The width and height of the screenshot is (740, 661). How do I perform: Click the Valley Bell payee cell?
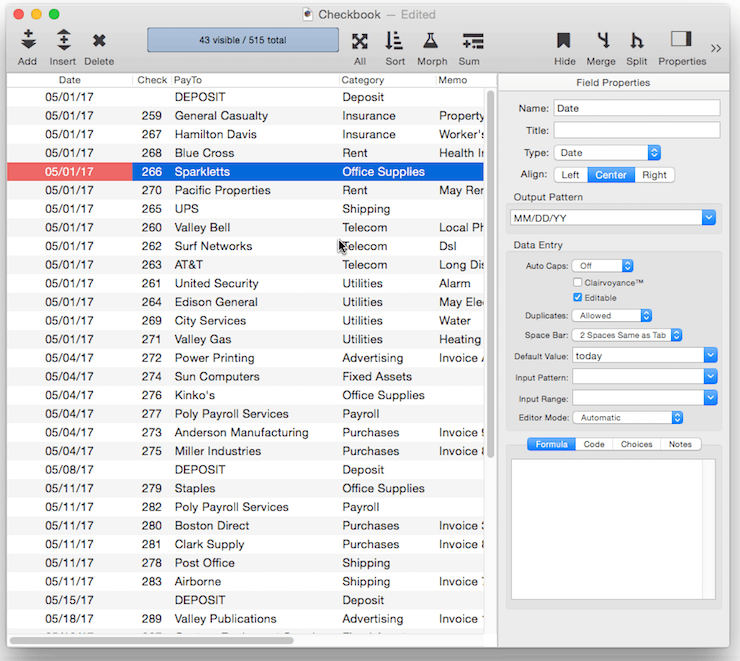[x=202, y=227]
